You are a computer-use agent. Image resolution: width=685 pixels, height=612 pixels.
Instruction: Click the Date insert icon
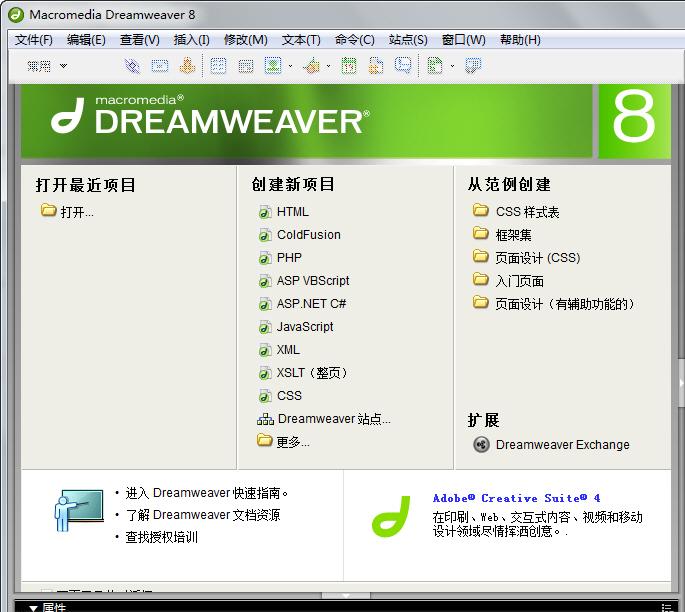pos(349,66)
